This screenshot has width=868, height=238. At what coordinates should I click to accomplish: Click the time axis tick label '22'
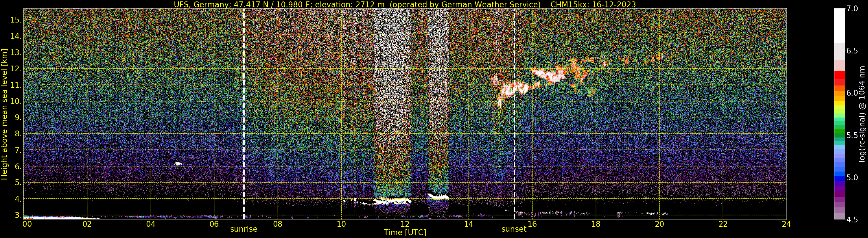(x=723, y=224)
